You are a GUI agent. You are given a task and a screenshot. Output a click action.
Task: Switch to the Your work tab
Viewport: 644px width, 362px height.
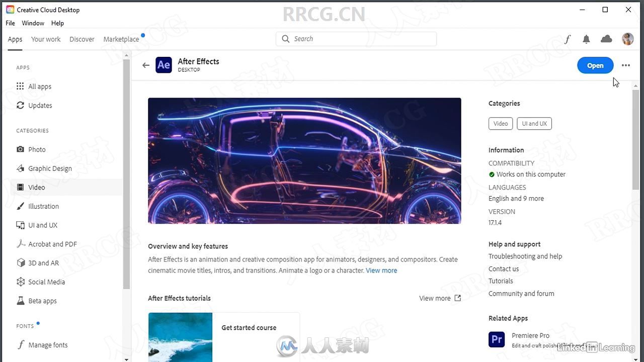(46, 39)
